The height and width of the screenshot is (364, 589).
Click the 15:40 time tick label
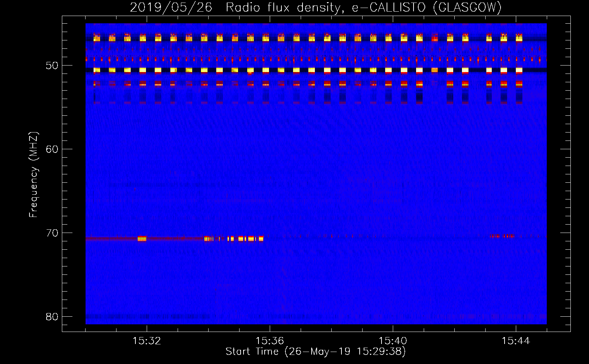tap(393, 341)
